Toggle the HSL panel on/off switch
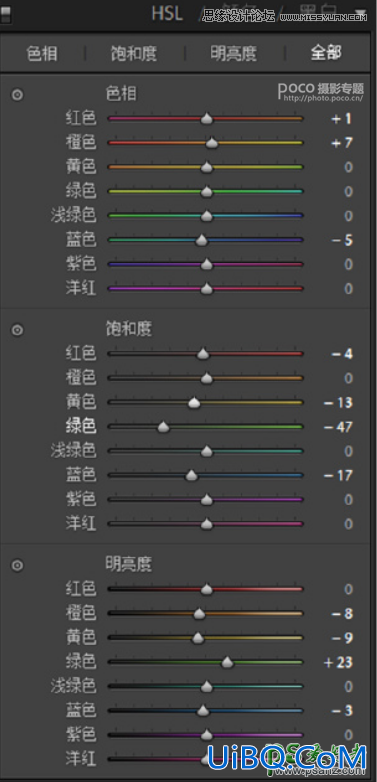377x782 pixels. [5, 15]
